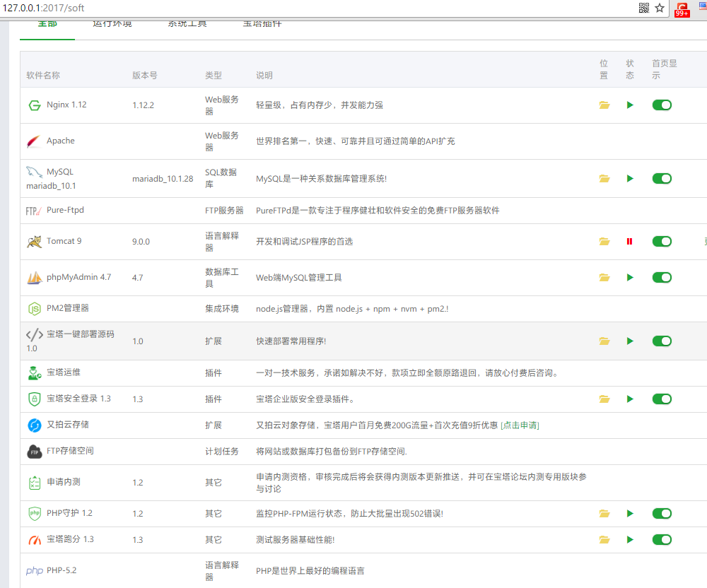Disable homepage display for Nginx 1.12
This screenshot has width=707, height=588.
point(662,105)
